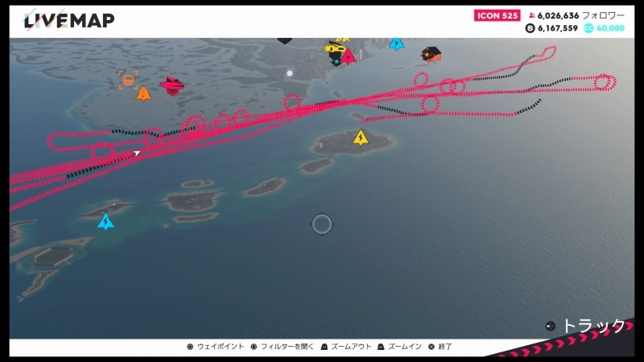Select the orange triangle event marker
The width and height of the screenshot is (644, 362).
pos(143,93)
